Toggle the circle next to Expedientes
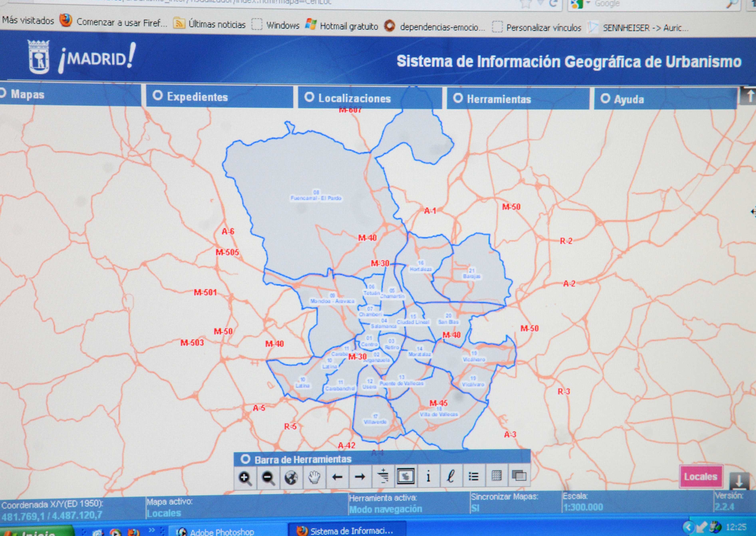Viewport: 756px width, 536px height. (158, 95)
